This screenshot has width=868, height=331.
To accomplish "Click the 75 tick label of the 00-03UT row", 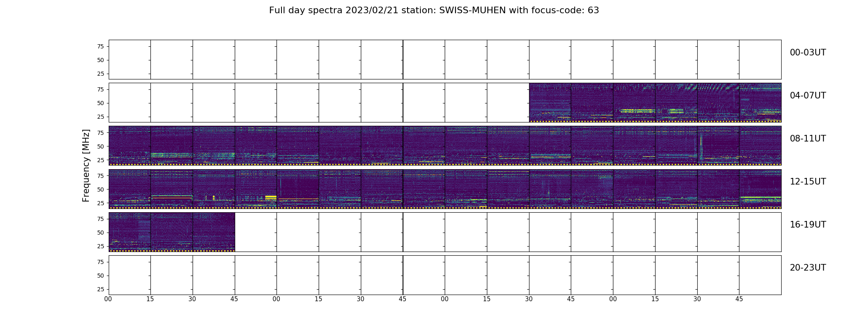I will pyautogui.click(x=100, y=46).
